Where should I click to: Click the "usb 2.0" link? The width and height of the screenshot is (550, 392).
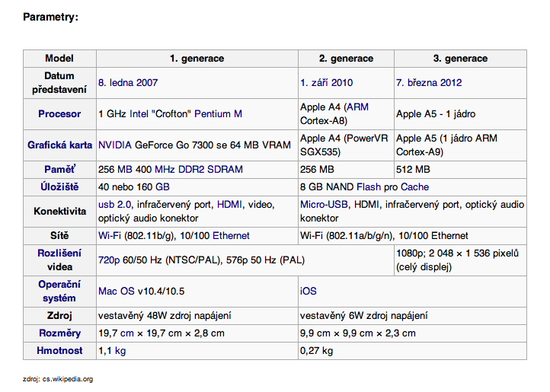click(116, 205)
